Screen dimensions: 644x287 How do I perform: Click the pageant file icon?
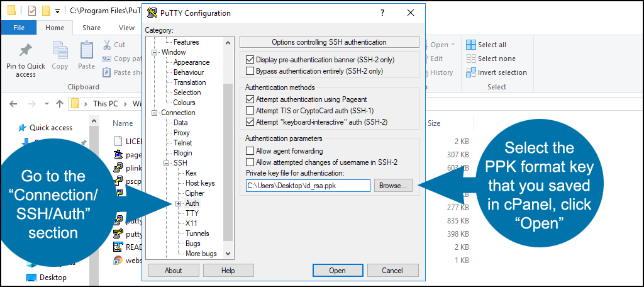point(119,155)
